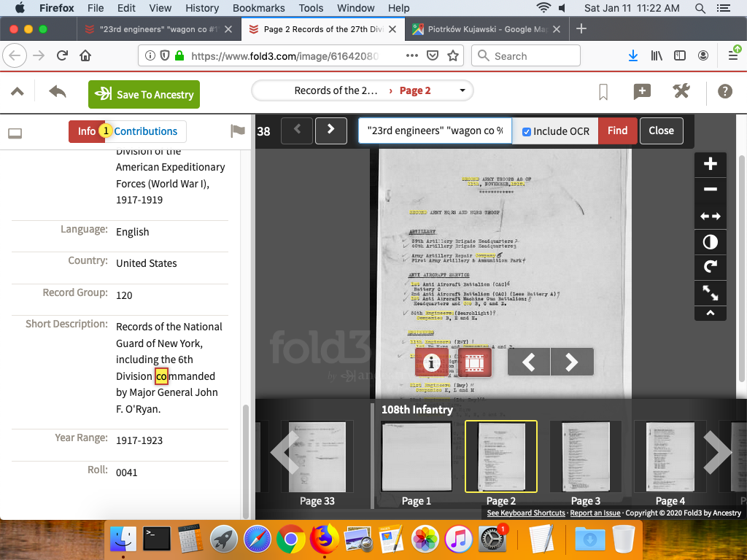Toggle the Include OCR checkbox
Image resolution: width=747 pixels, height=560 pixels.
(527, 131)
